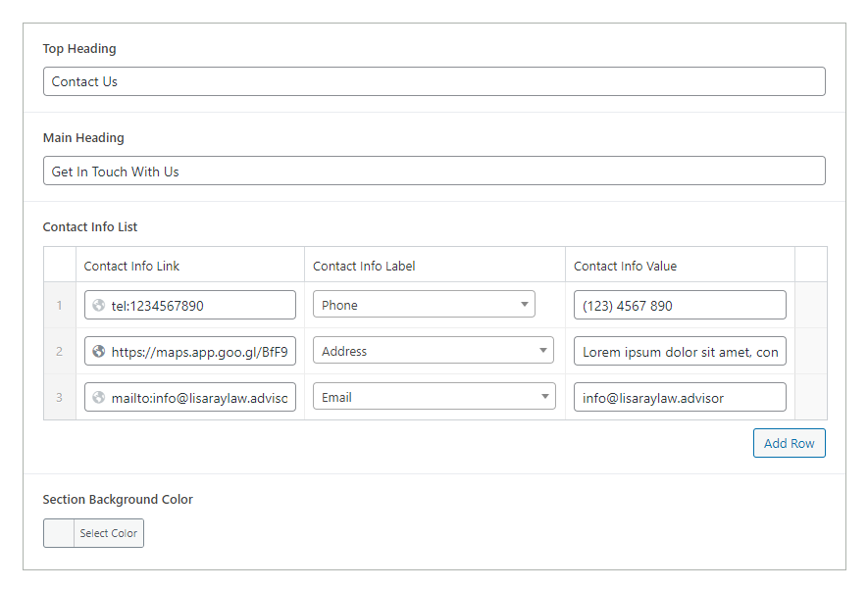Click the Select Color button

[108, 533]
